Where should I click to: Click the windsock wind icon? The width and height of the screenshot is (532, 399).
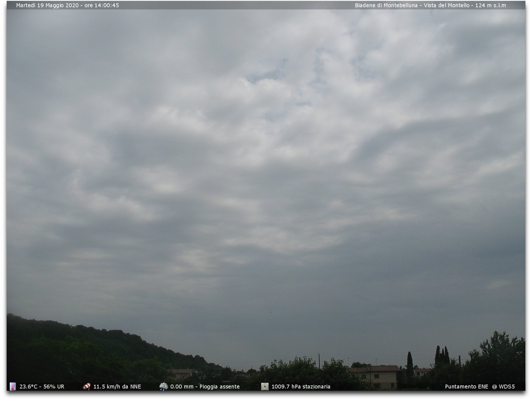click(86, 386)
